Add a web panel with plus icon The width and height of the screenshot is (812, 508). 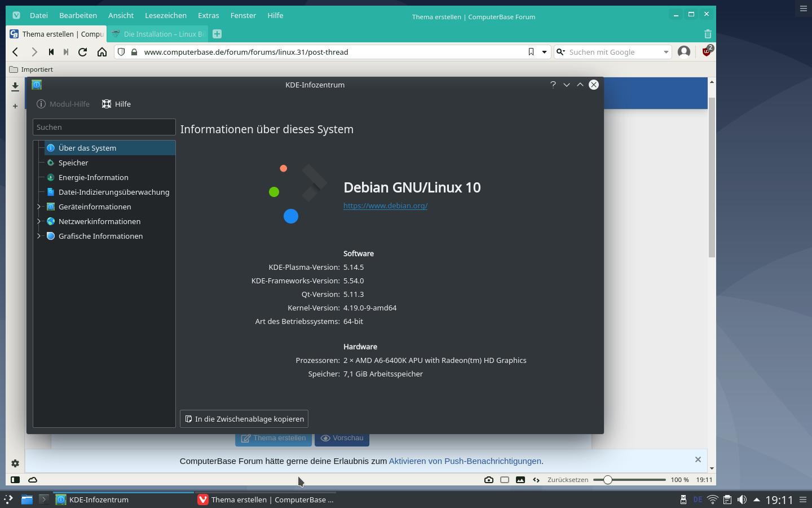pyautogui.click(x=15, y=106)
